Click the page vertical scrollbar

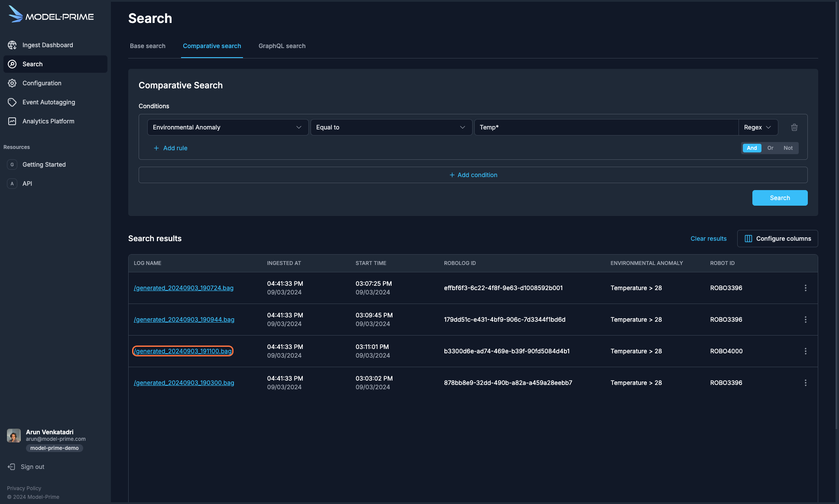coord(836,216)
